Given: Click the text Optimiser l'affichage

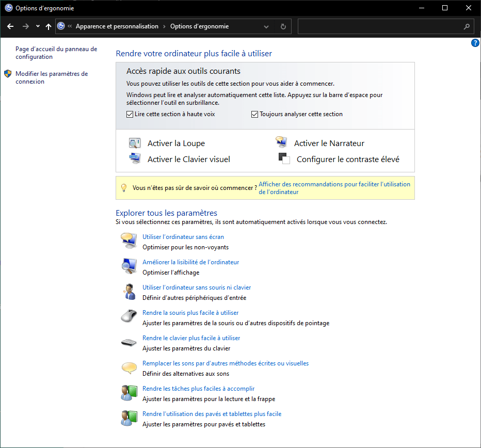Looking at the screenshot, I should [x=171, y=273].
